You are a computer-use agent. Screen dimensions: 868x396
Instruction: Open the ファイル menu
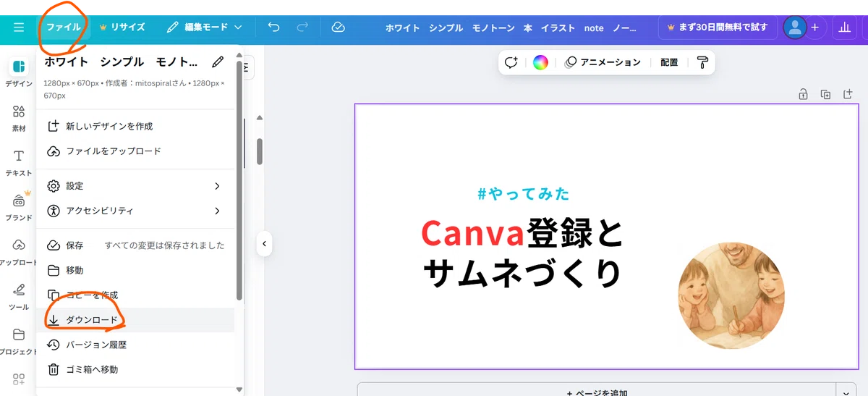click(63, 28)
